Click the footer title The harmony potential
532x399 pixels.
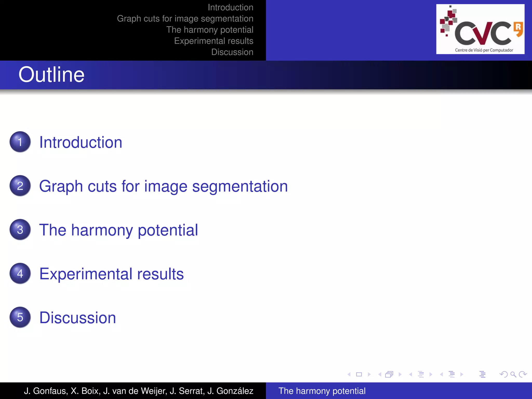[322, 391]
